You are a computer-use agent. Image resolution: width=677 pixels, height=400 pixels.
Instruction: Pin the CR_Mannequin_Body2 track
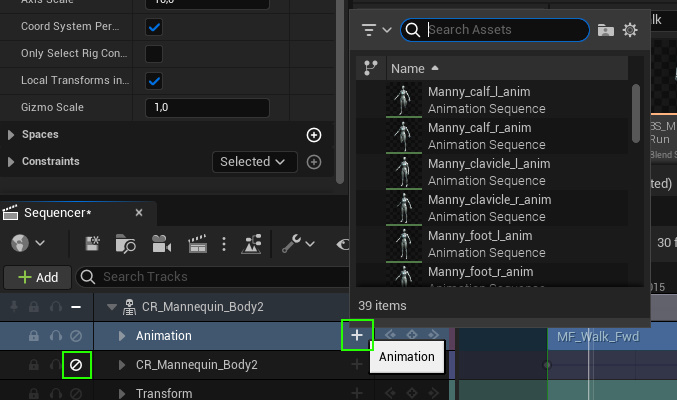point(14,307)
